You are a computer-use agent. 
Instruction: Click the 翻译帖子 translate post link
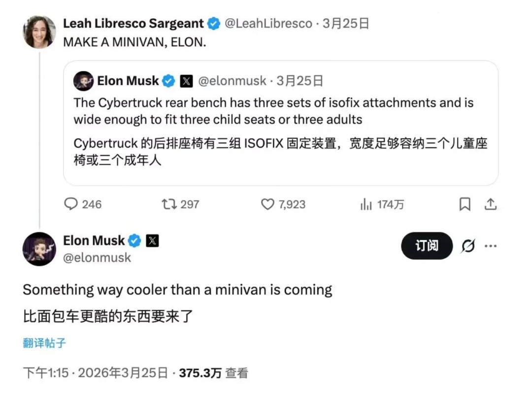pyautogui.click(x=44, y=343)
